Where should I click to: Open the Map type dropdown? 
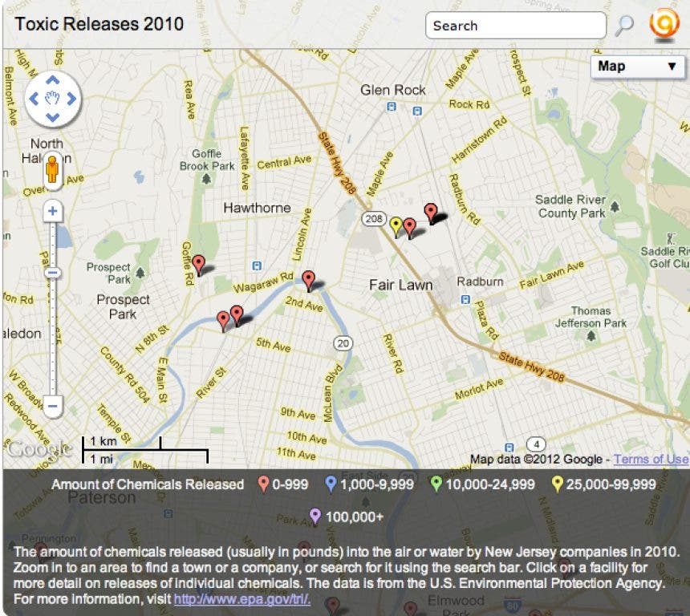click(638, 67)
